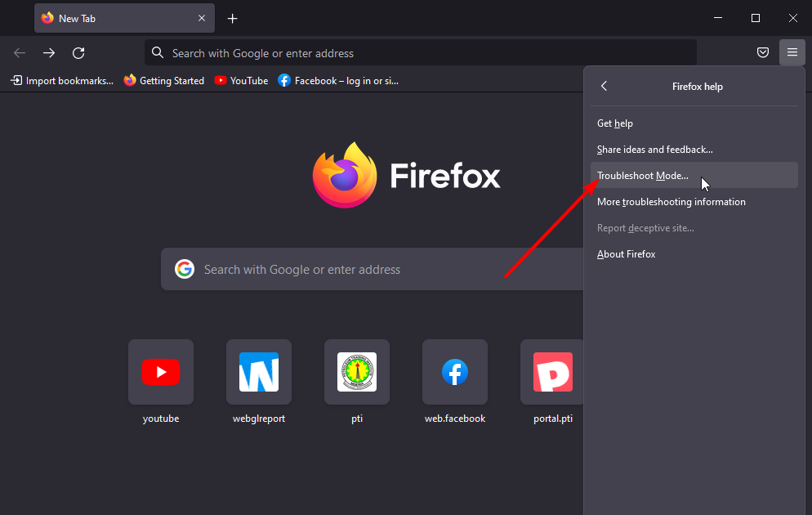This screenshot has height=515, width=812.
Task: Open the Getting Started bookmark
Action: click(x=163, y=80)
